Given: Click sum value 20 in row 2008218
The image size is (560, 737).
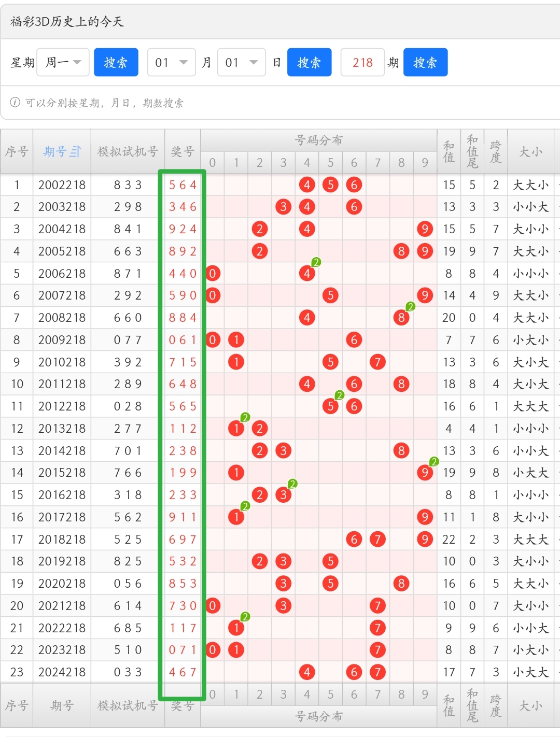Looking at the screenshot, I should coord(449,318).
